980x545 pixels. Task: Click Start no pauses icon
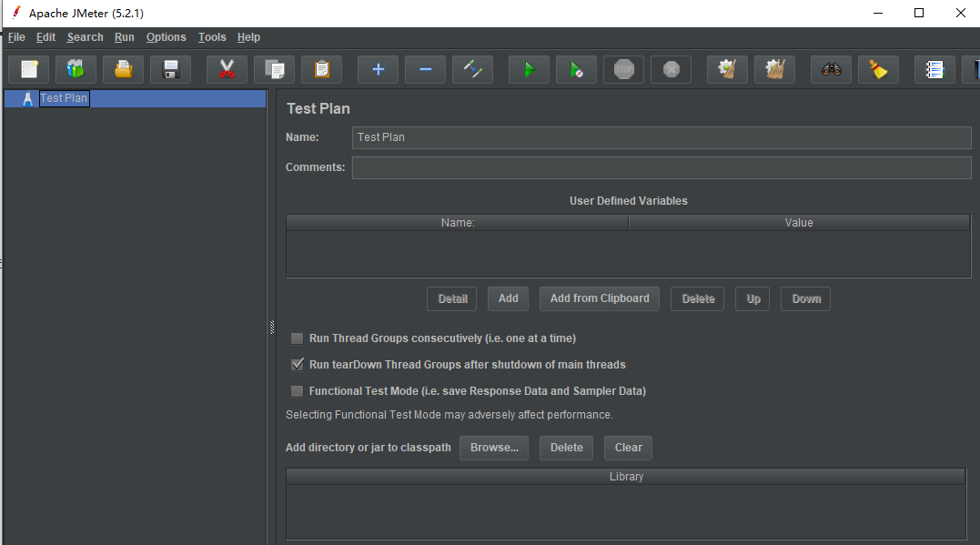(576, 69)
